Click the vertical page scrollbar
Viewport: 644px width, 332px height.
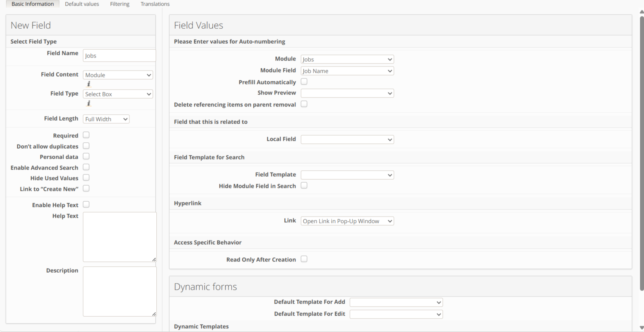(641, 153)
